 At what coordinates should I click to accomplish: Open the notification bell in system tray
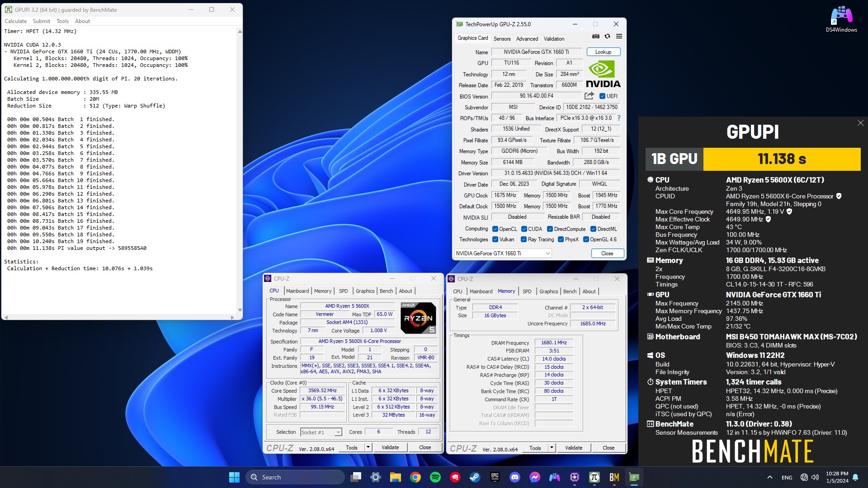[x=855, y=477]
